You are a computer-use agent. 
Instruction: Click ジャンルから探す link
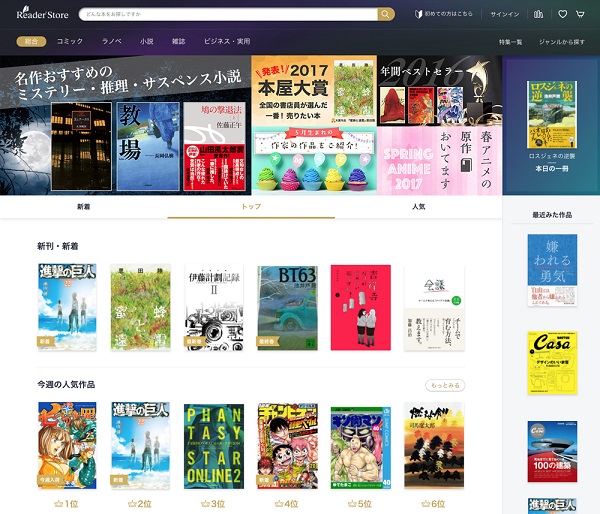click(562, 42)
